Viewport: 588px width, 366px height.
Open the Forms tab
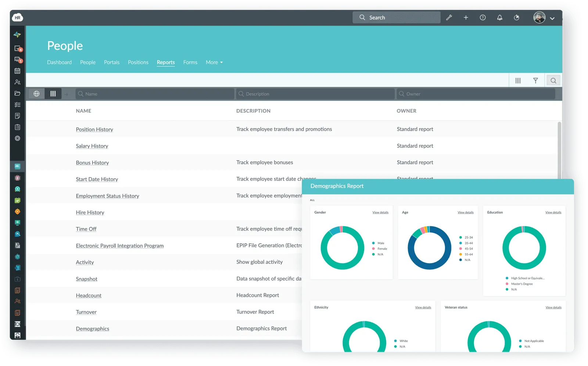190,62
